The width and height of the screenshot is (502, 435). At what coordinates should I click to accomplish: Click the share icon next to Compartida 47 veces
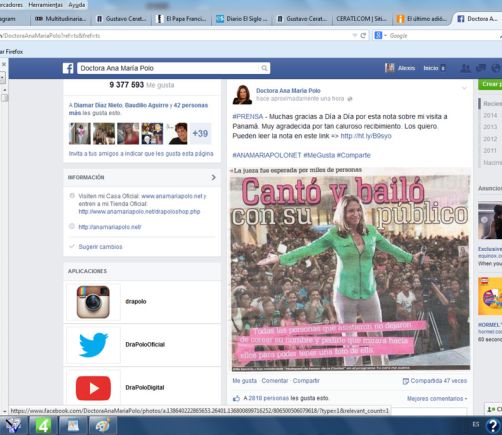point(405,381)
